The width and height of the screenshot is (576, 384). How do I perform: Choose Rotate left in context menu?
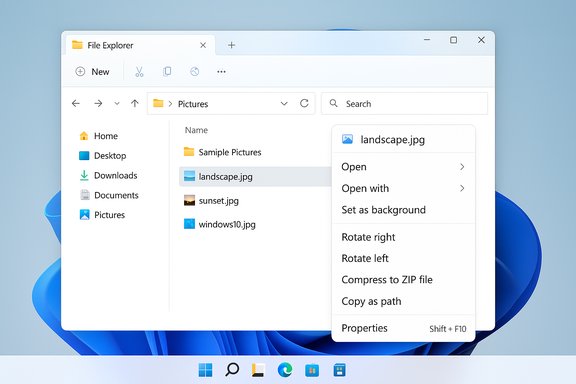coord(403,258)
